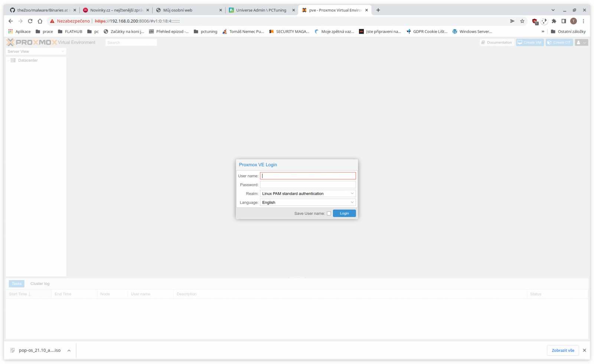
Task: Switch to theZoo/malware GitHub tab
Action: [x=40, y=10]
